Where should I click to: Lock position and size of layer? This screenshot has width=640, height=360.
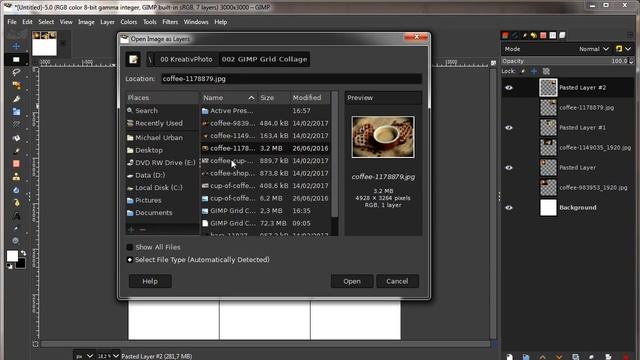click(x=534, y=71)
